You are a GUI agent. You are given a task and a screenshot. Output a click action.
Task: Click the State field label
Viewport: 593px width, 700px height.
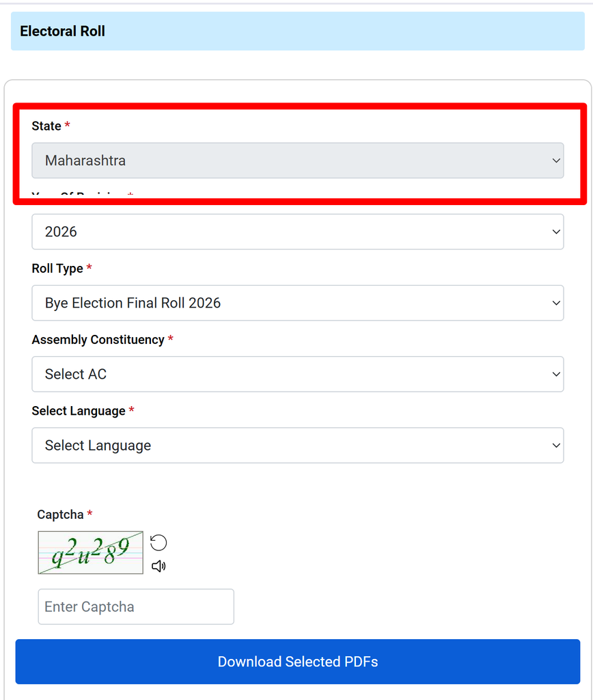tap(46, 126)
